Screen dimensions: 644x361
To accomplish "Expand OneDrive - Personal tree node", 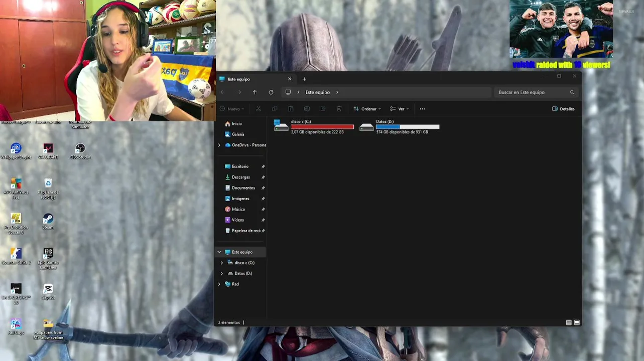I will [219, 145].
